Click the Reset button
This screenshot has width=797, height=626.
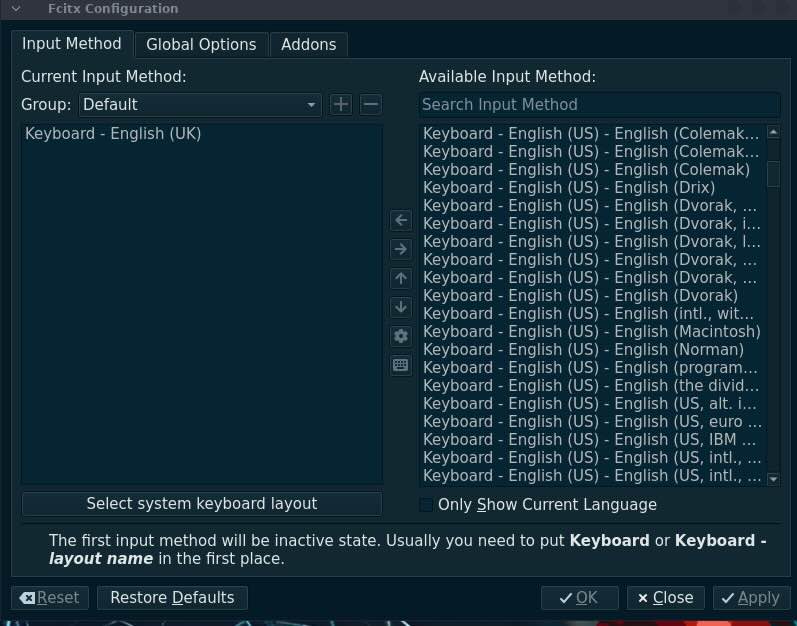point(50,598)
